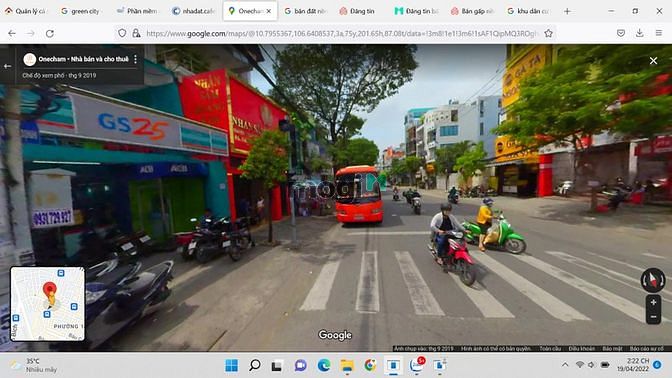This screenshot has width=672, height=378.
Task: Open the first 'Đăng tin' tab
Action: coord(357,11)
